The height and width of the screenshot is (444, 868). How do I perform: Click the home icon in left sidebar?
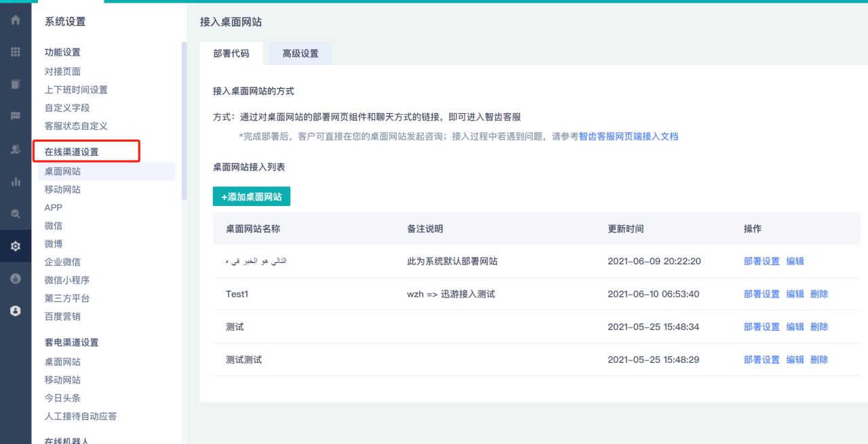coord(15,20)
